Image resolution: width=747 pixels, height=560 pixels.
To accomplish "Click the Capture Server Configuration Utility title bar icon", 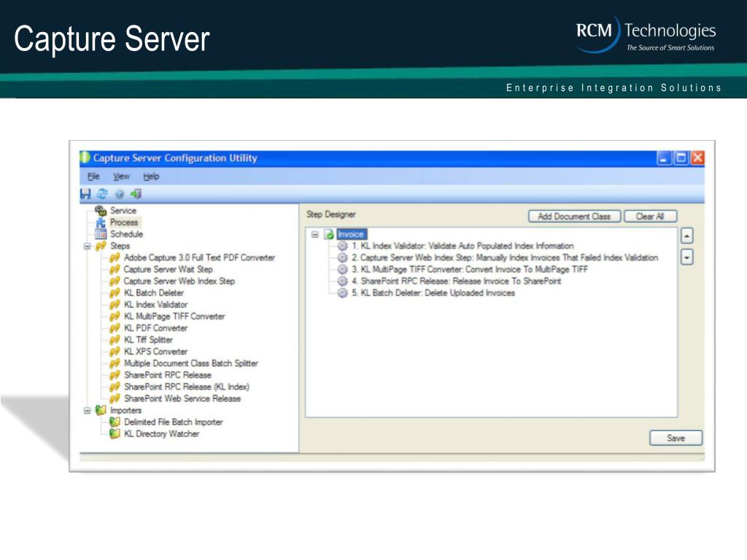I will [x=85, y=157].
